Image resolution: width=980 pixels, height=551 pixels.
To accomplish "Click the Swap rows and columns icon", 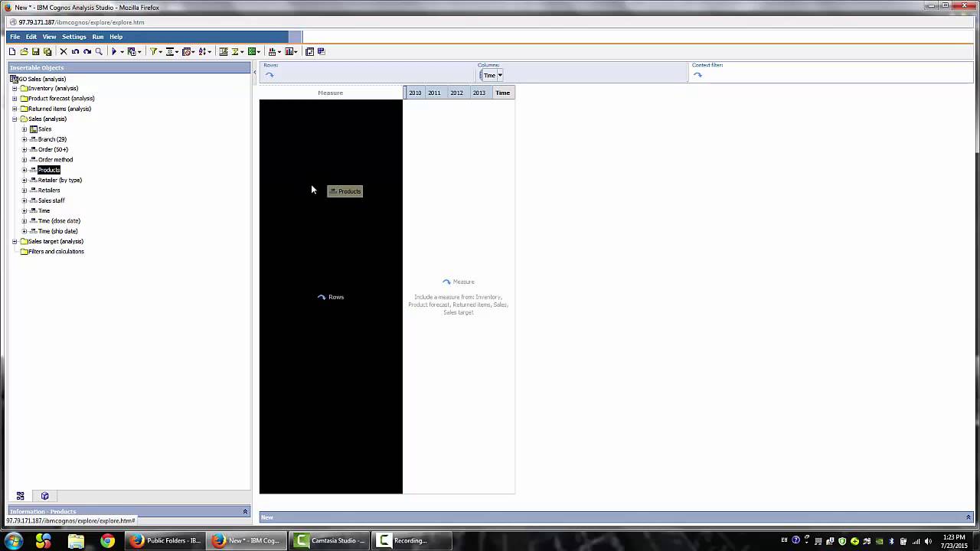I will click(309, 51).
